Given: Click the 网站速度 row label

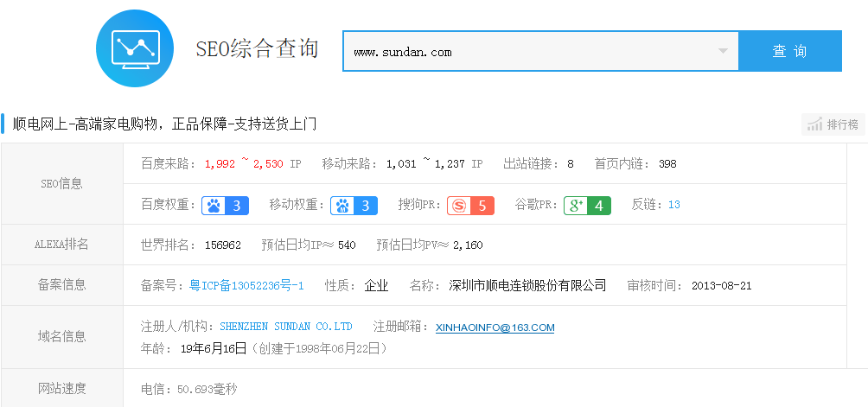Looking at the screenshot, I should [61, 389].
